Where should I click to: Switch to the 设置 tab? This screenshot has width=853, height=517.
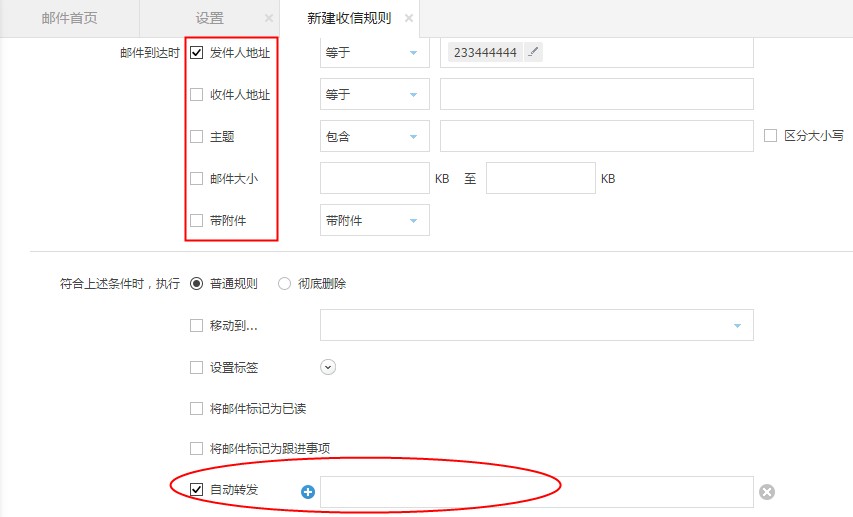(x=210, y=18)
